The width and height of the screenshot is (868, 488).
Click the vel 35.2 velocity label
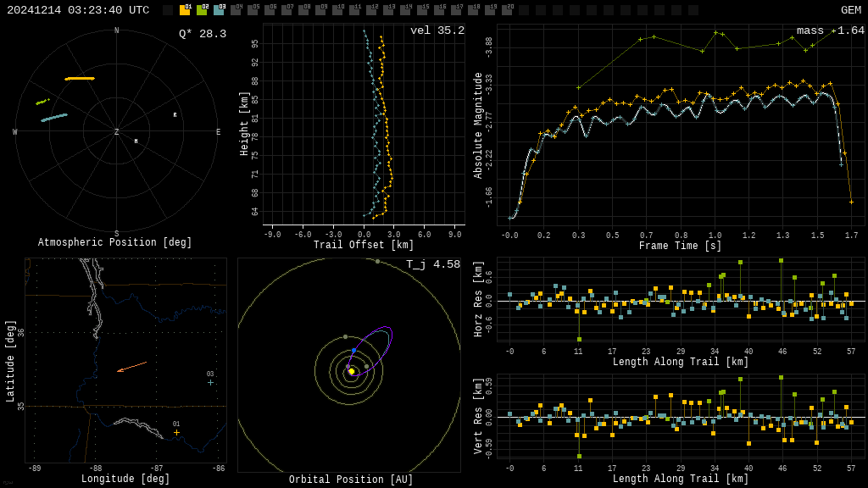437,30
